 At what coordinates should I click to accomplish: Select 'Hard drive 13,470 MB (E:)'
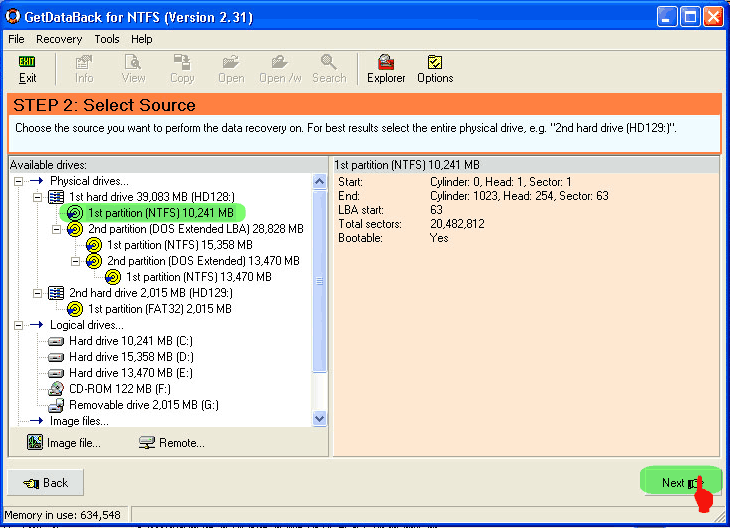click(131, 373)
